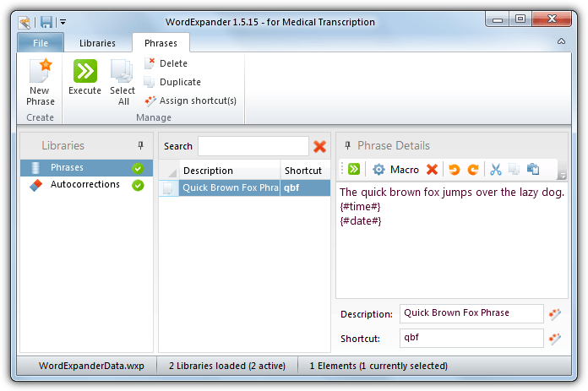The image size is (588, 391).
Task: Click Execute icon in Phrase Details toolbar
Action: tap(354, 170)
